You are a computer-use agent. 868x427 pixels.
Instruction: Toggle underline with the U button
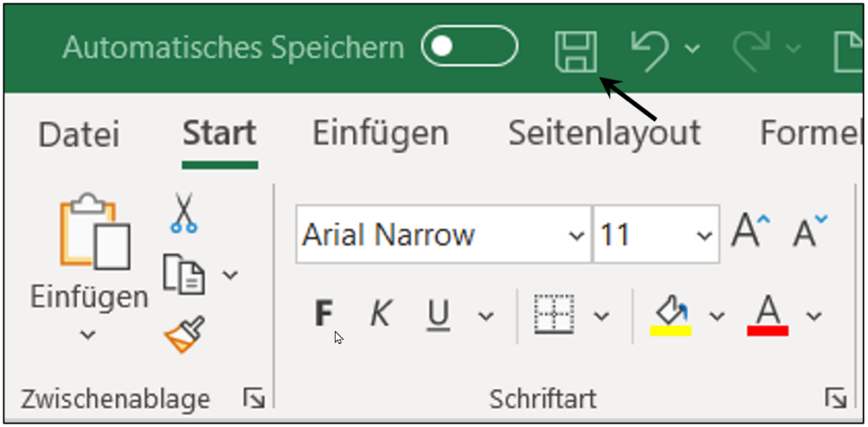click(438, 315)
